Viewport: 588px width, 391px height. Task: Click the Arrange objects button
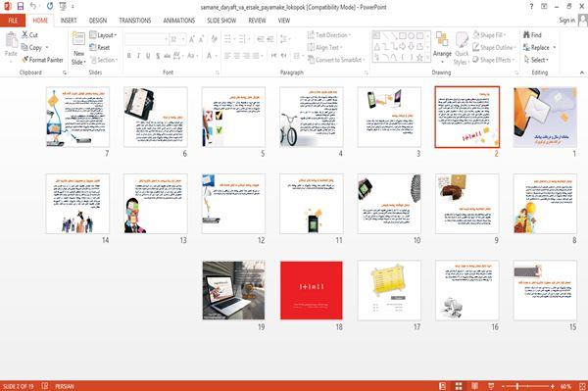442,47
